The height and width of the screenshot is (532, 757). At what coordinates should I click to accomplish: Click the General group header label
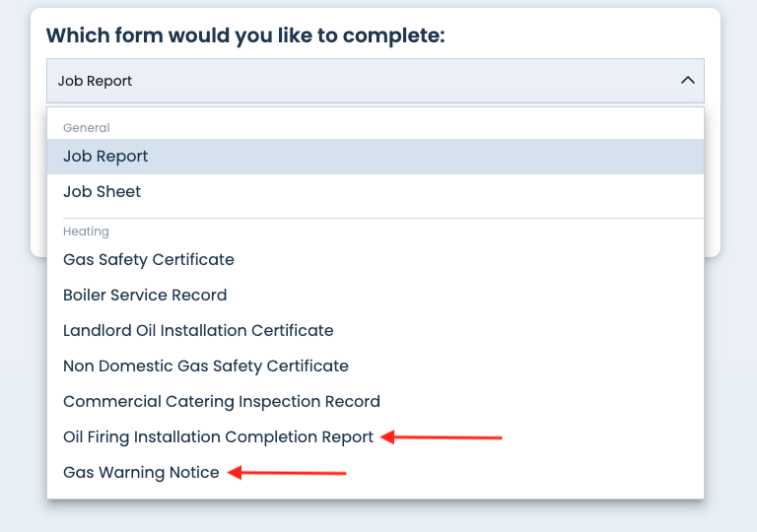point(87,128)
